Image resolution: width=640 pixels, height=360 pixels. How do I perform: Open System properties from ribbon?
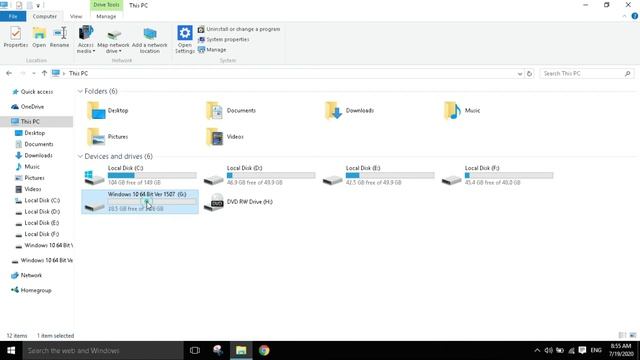click(x=224, y=40)
